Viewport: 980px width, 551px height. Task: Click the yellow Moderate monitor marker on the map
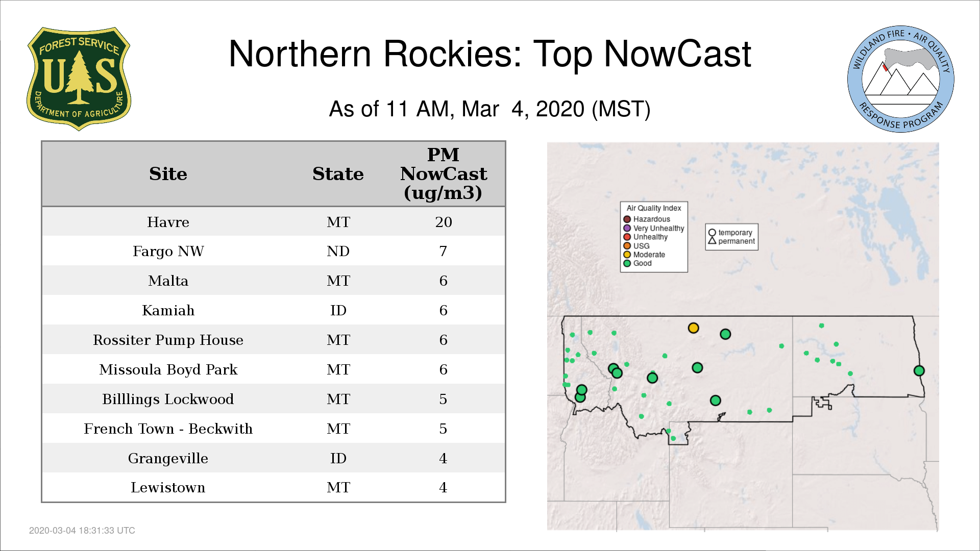(x=693, y=328)
